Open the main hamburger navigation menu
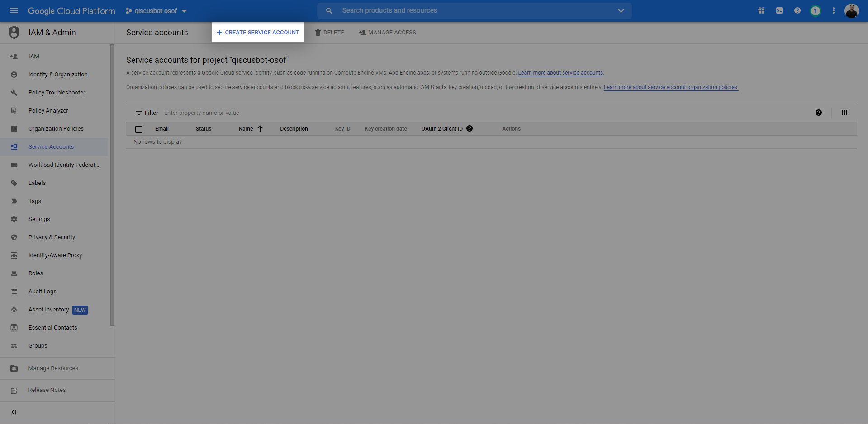This screenshot has height=424, width=868. coord(14,10)
